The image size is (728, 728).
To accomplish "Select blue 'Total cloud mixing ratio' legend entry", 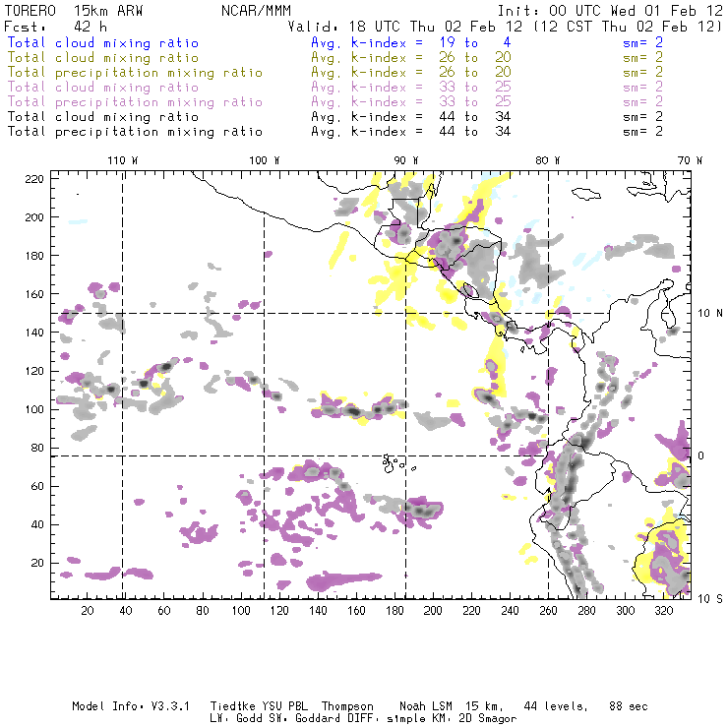I will click(x=103, y=42).
